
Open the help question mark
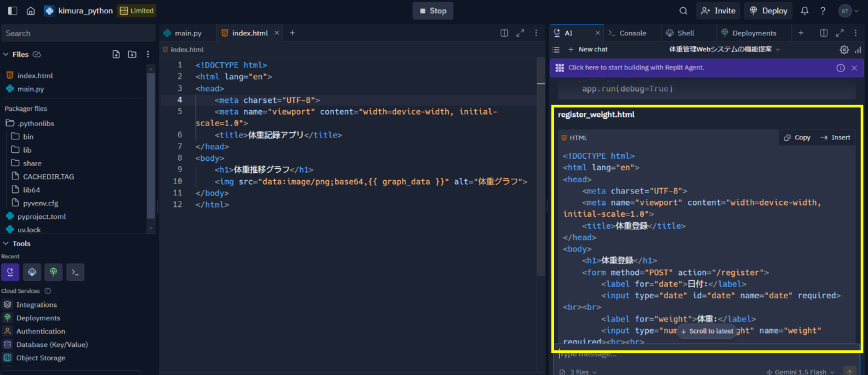[823, 11]
